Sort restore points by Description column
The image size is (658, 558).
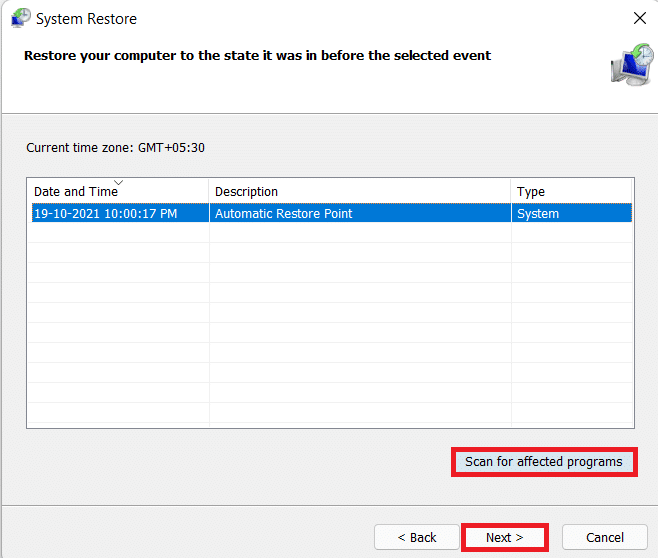[246, 192]
